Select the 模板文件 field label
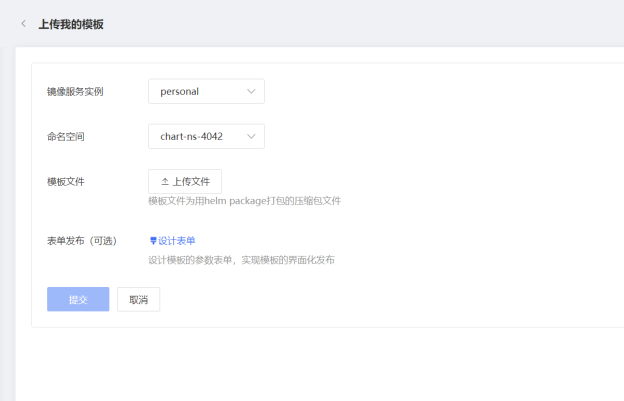The width and height of the screenshot is (624, 401). tap(66, 182)
